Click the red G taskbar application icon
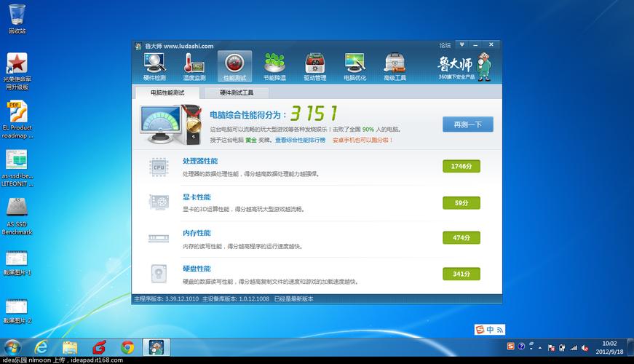The height and width of the screenshot is (364, 634). pos(99,347)
